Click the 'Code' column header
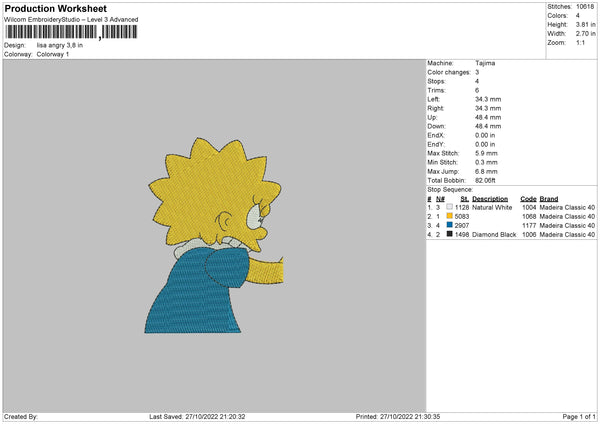 point(528,199)
